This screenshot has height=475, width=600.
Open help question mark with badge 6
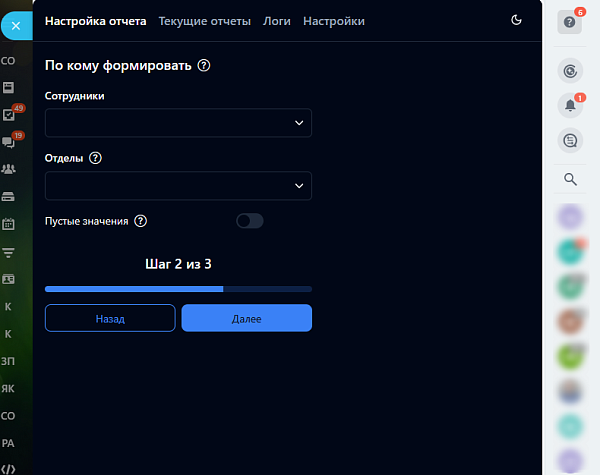tap(569, 22)
